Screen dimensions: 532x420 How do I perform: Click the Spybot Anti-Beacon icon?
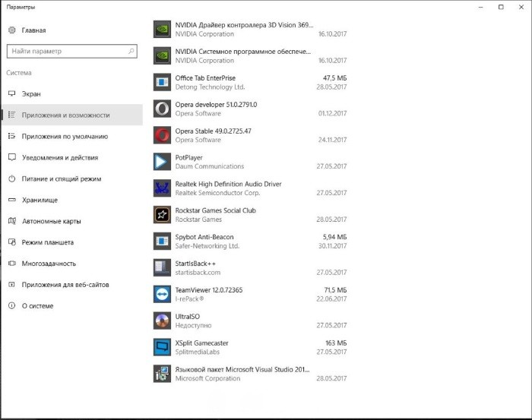click(x=162, y=241)
